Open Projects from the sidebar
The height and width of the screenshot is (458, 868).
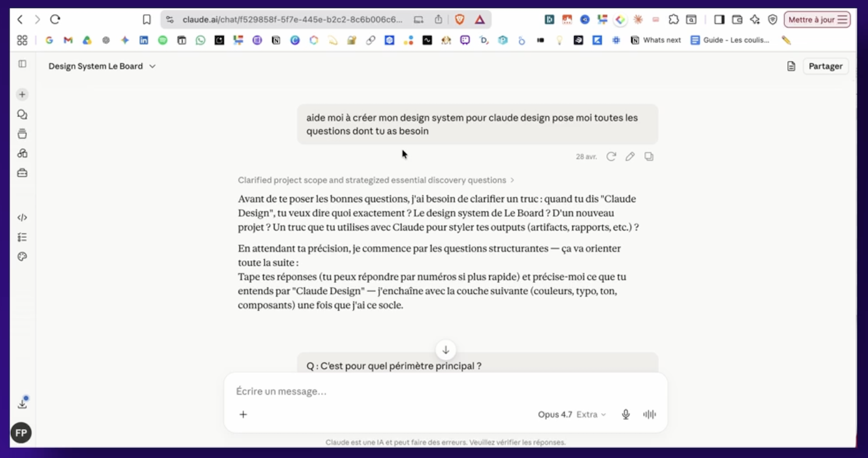22,134
